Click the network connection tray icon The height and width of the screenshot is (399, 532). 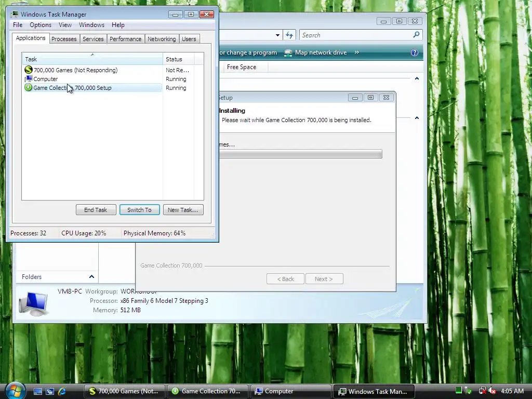[482, 391]
